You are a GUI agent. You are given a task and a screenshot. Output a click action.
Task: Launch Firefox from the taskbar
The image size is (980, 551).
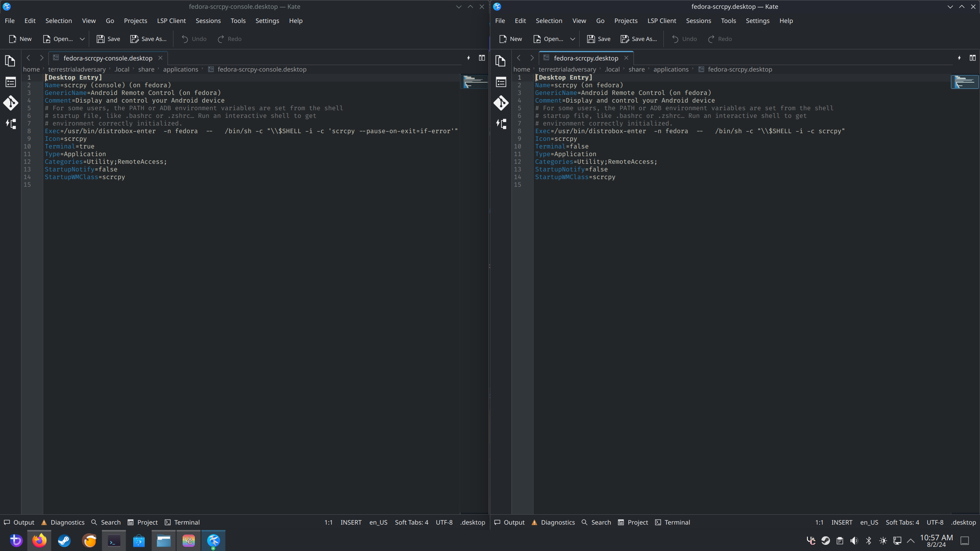[x=39, y=541]
